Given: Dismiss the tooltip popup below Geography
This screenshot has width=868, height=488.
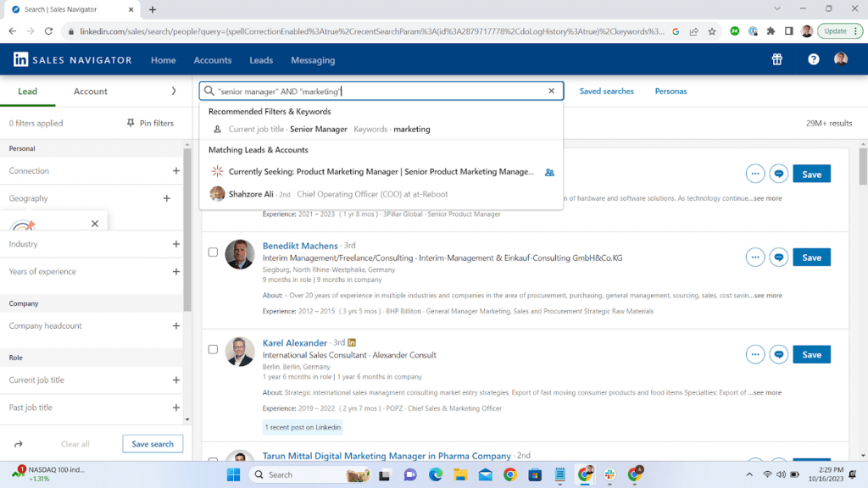Looking at the screenshot, I should 95,224.
